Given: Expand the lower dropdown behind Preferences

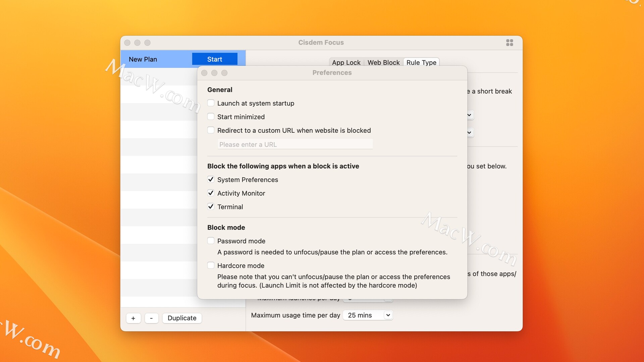Looking at the screenshot, I should 469,132.
